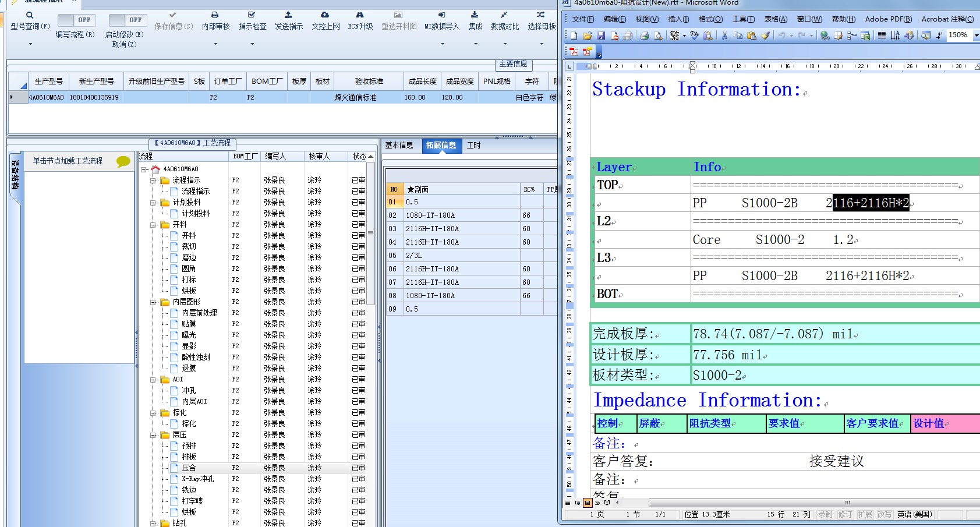Click the 主要信息 panel label button
Viewport: 980px width, 527px height.
(x=513, y=64)
